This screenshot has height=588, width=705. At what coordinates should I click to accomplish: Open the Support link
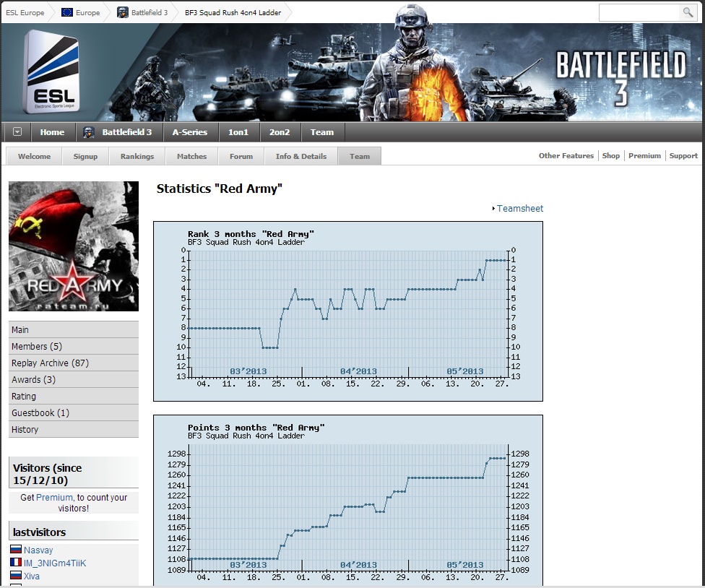[x=683, y=155]
